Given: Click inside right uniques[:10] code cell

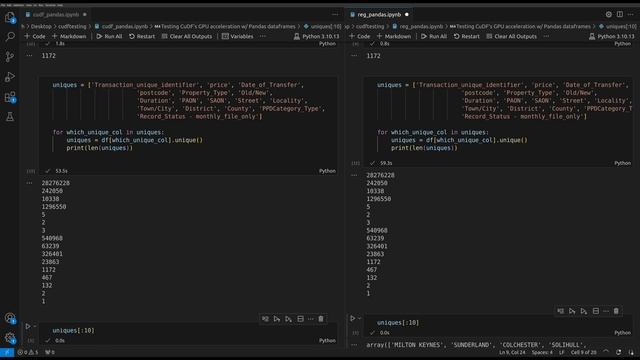Looking at the screenshot, I should tap(498, 322).
